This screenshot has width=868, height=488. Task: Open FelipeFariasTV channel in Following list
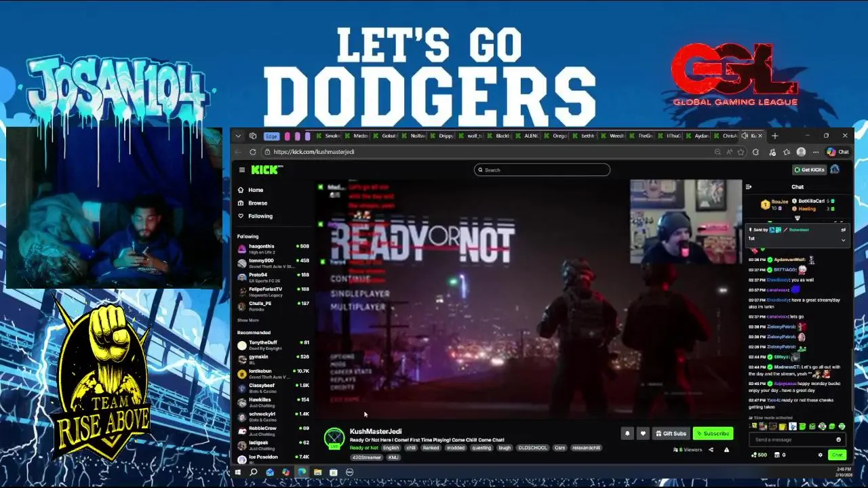273,291
